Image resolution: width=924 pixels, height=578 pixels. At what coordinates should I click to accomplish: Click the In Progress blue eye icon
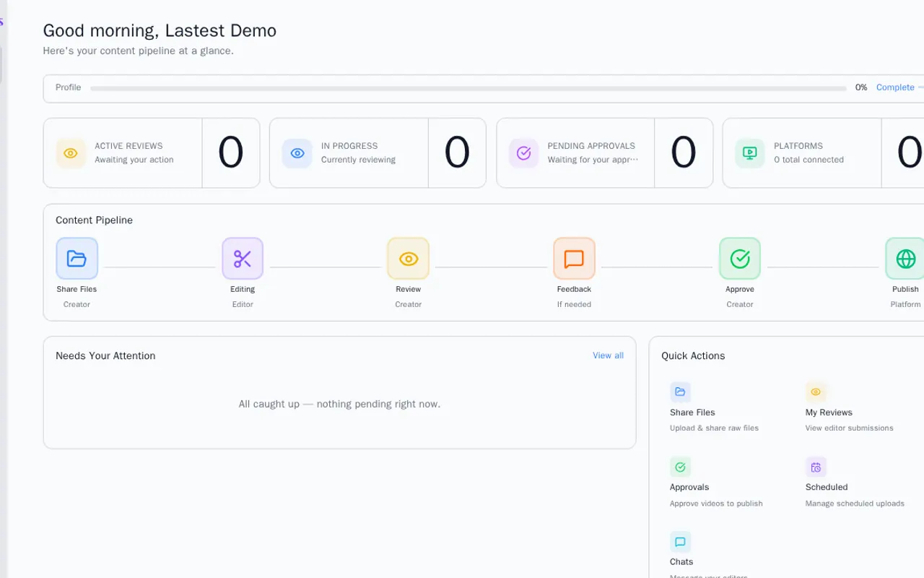tap(297, 153)
